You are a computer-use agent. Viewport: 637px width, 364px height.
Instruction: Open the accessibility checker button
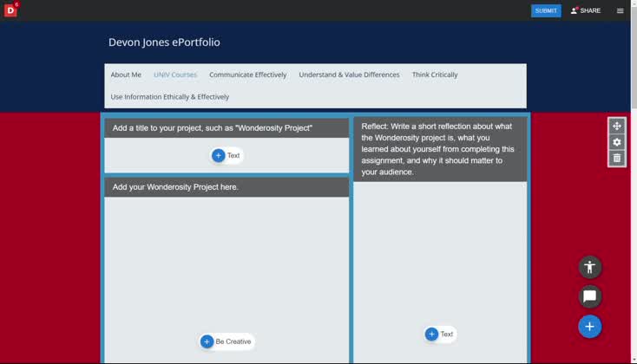[590, 268]
